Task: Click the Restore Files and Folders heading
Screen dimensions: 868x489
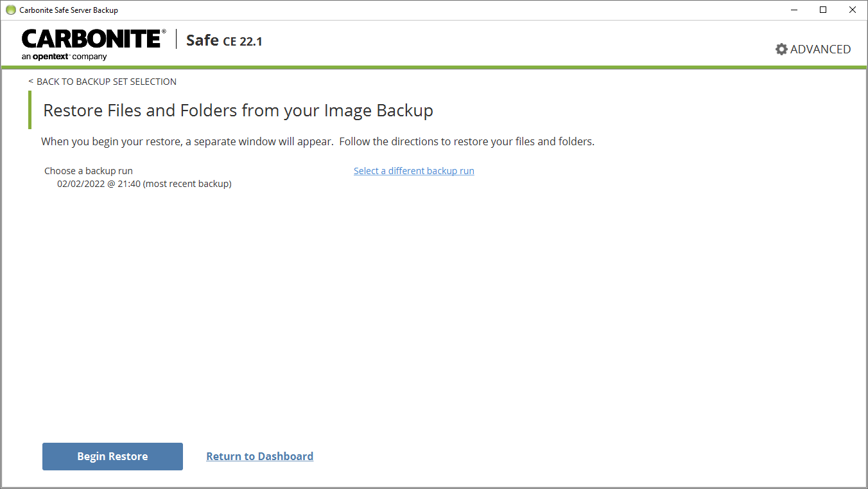Action: [x=238, y=111]
